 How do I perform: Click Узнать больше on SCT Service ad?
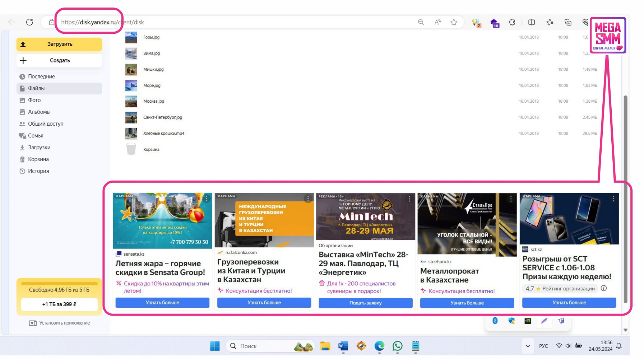click(569, 303)
